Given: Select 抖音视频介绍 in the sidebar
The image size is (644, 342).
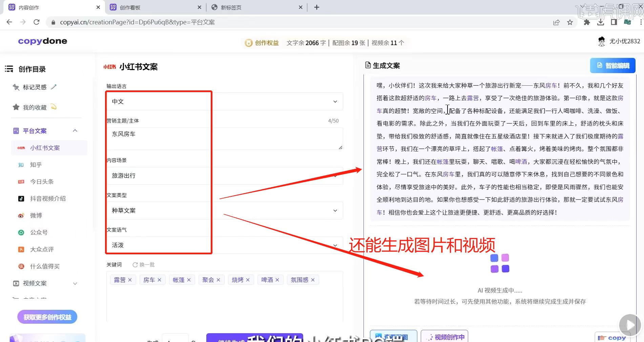Looking at the screenshot, I should coord(48,199).
